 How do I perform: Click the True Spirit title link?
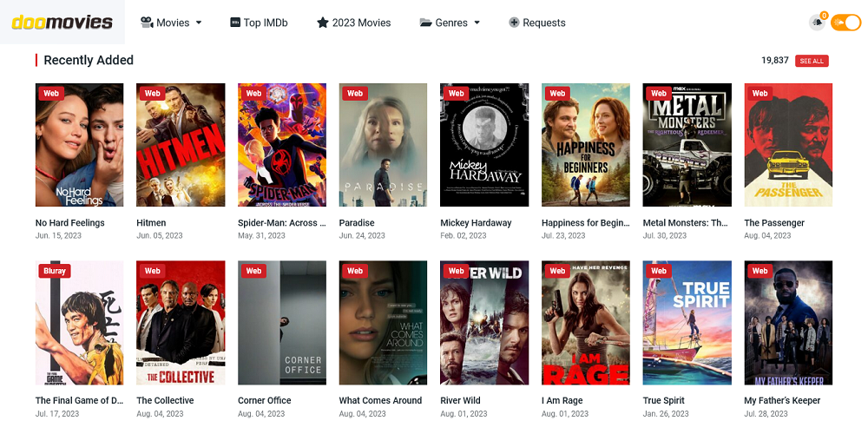pos(664,400)
